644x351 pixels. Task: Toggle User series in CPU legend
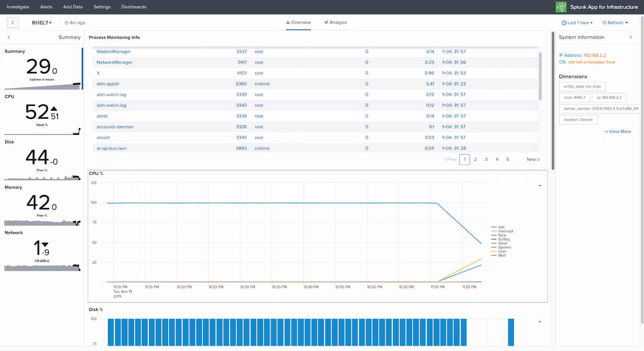tap(502, 251)
